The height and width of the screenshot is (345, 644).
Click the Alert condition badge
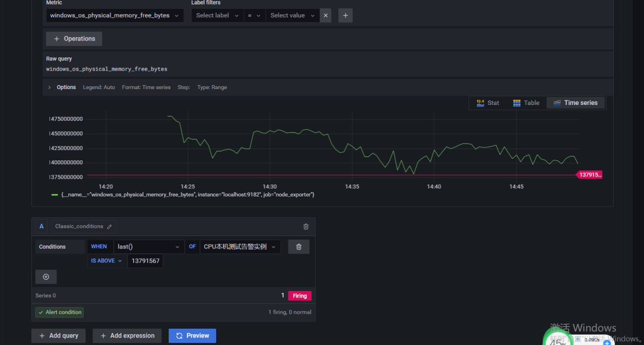tap(59, 312)
